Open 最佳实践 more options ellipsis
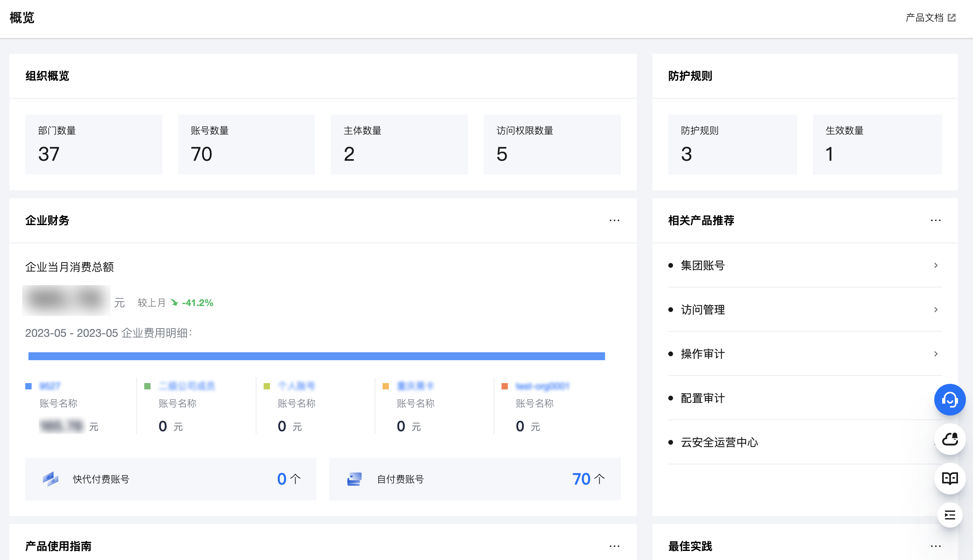This screenshot has height=560, width=973. (935, 546)
